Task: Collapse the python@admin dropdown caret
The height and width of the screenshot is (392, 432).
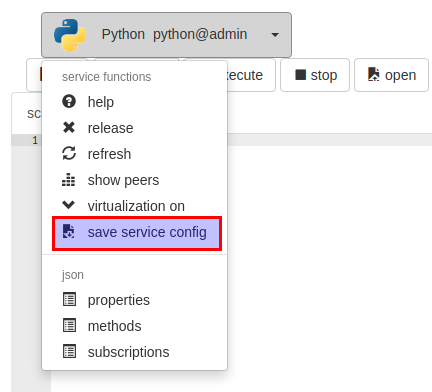Action: click(275, 35)
